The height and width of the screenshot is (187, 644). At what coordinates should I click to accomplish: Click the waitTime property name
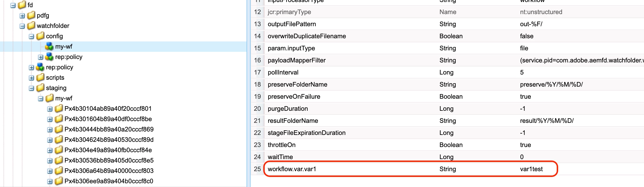point(280,157)
